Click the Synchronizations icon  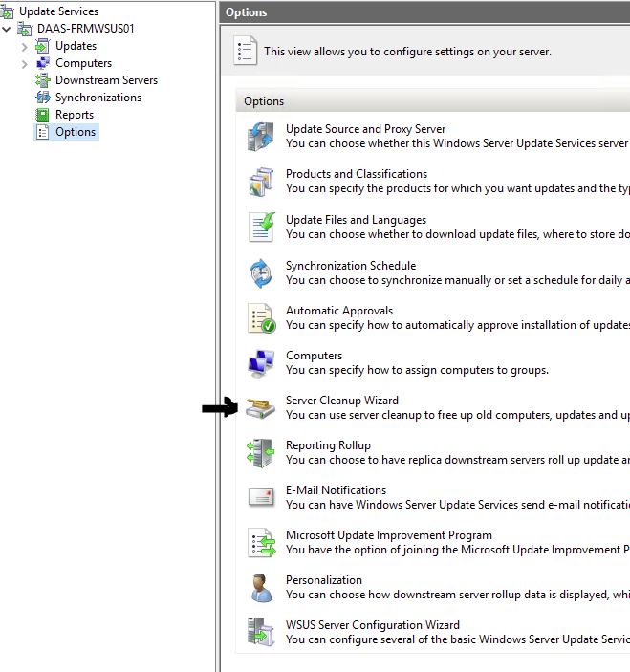42,98
